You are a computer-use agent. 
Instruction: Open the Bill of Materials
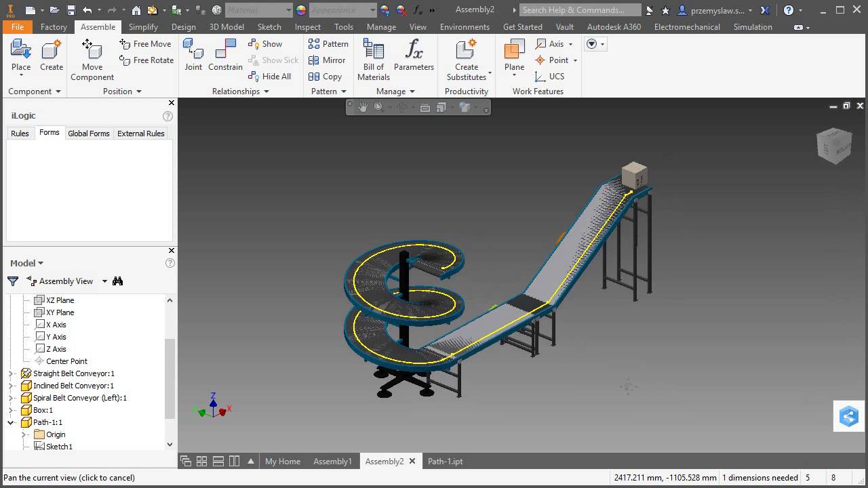click(x=374, y=60)
